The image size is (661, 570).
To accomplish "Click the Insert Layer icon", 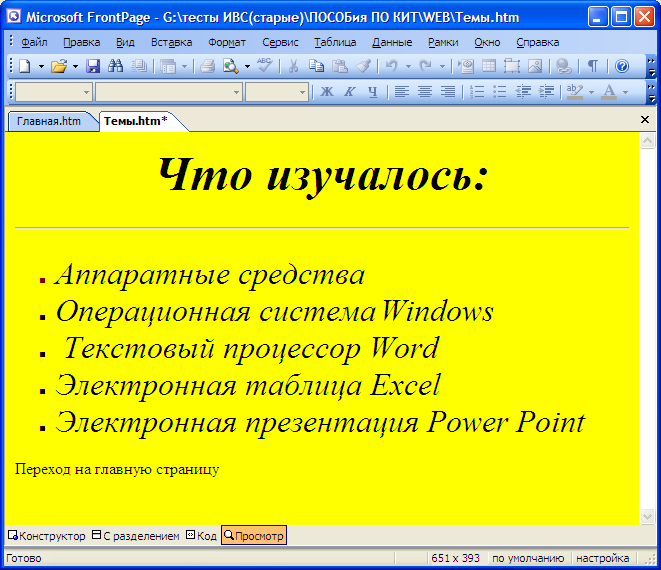I will (x=512, y=66).
